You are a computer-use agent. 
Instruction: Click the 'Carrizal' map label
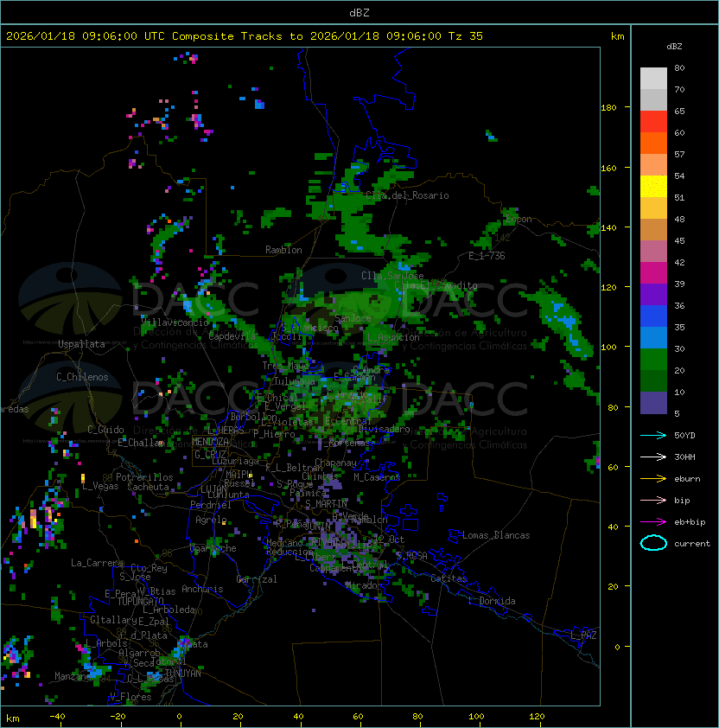[x=257, y=579]
